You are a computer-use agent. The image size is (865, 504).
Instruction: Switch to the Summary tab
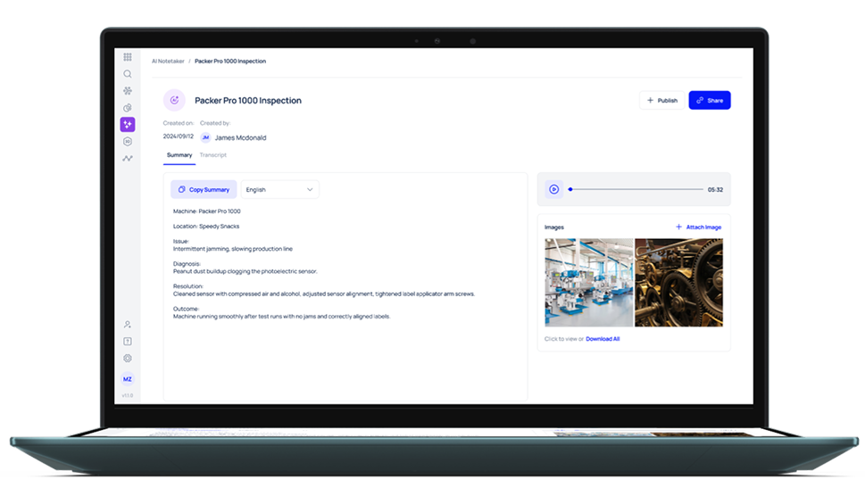click(179, 155)
